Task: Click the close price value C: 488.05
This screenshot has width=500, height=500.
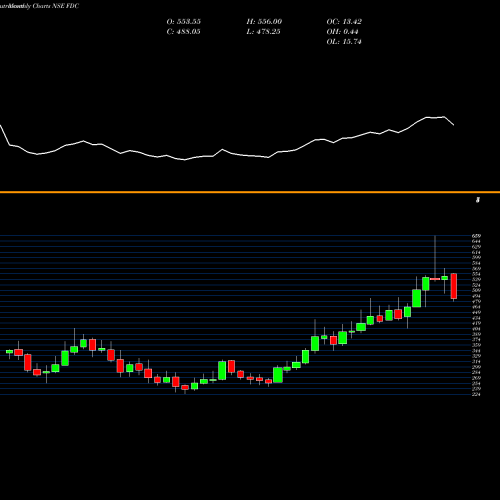Action: click(x=183, y=32)
